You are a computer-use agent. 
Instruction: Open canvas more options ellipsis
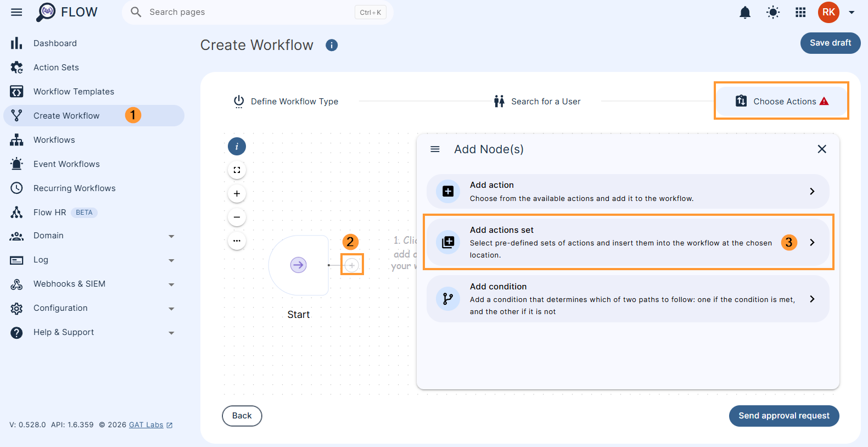pyautogui.click(x=237, y=241)
